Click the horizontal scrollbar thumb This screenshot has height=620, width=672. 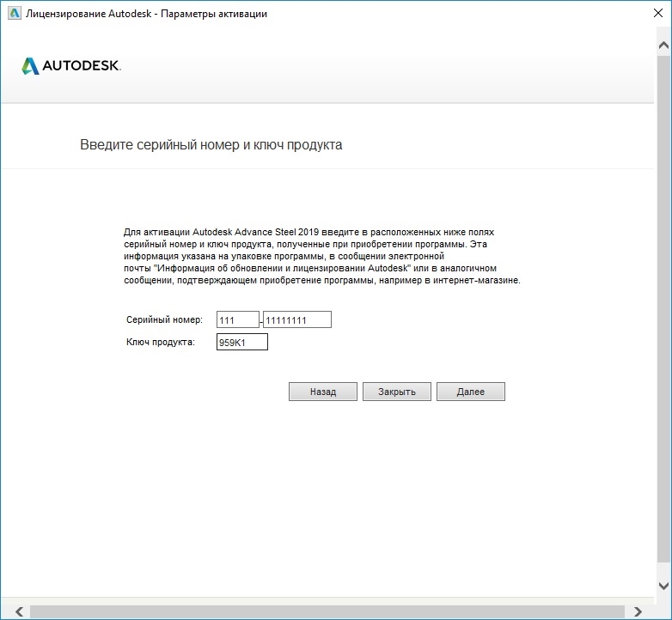(327, 611)
